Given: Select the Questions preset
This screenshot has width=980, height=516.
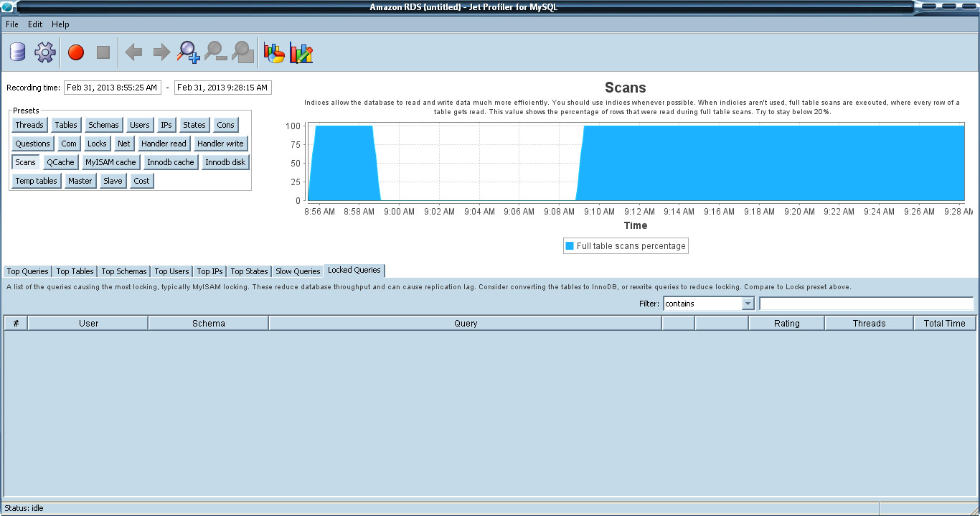Looking at the screenshot, I should (x=33, y=144).
